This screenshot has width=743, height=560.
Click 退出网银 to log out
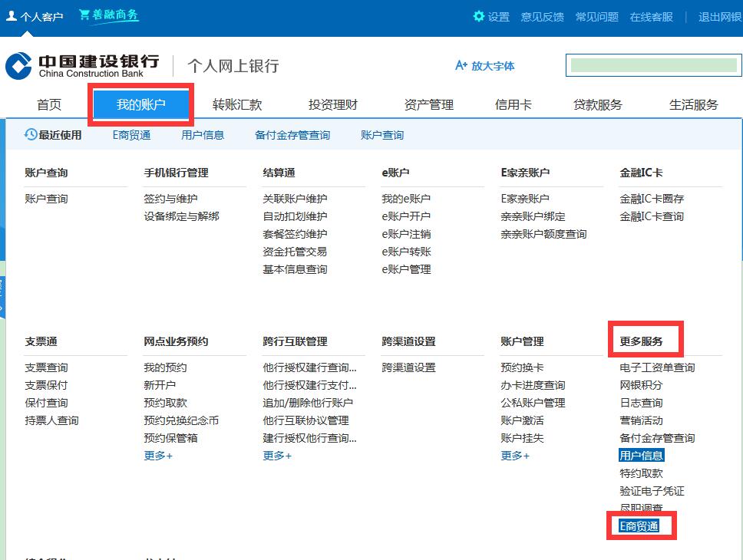720,17
